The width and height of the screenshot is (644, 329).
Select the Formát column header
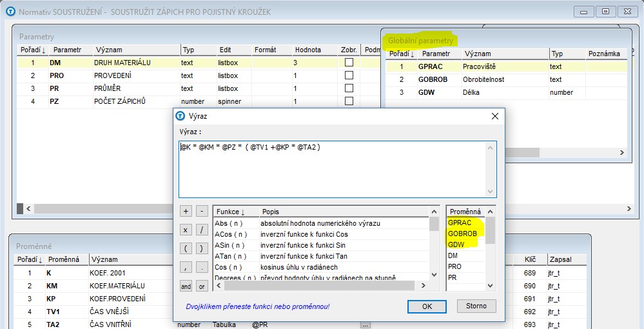pyautogui.click(x=271, y=50)
